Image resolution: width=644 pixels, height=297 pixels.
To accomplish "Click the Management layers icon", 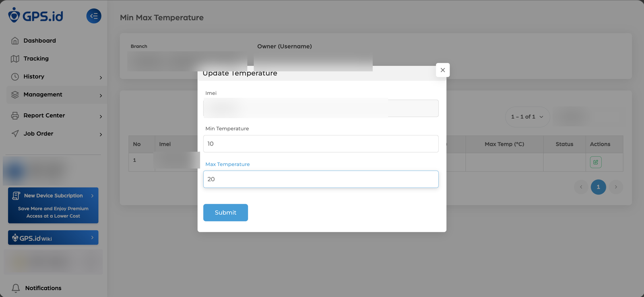I will pos(15,95).
